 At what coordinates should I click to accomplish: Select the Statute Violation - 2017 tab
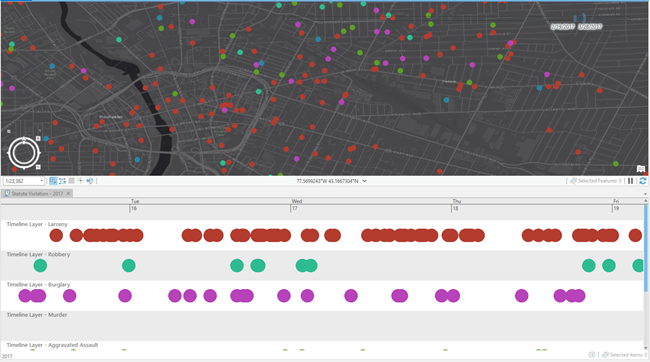point(37,194)
